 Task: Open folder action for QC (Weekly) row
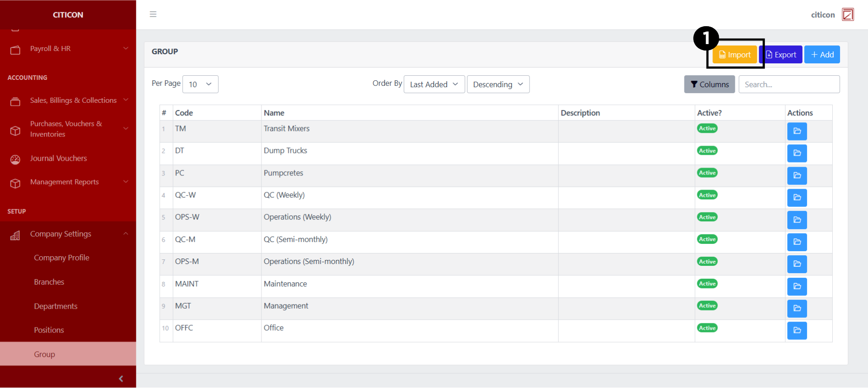click(x=797, y=197)
